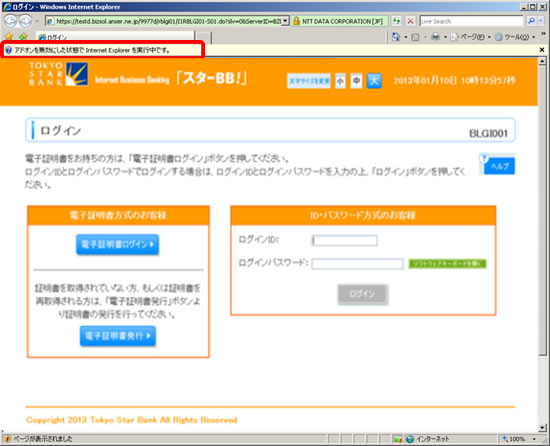Click the Add to Favorites star-plus icon
550x446 pixels.
click(23, 36)
